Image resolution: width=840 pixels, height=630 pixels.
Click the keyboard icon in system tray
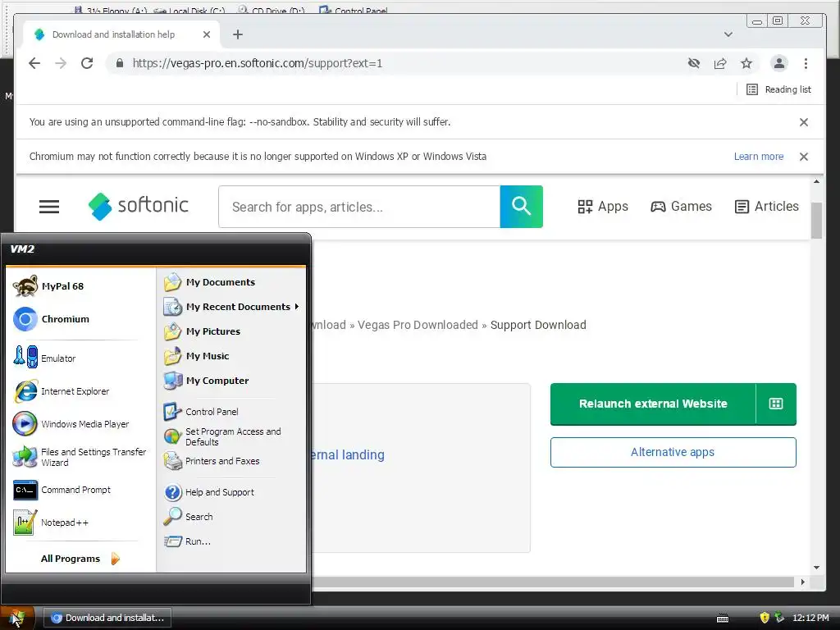723,619
